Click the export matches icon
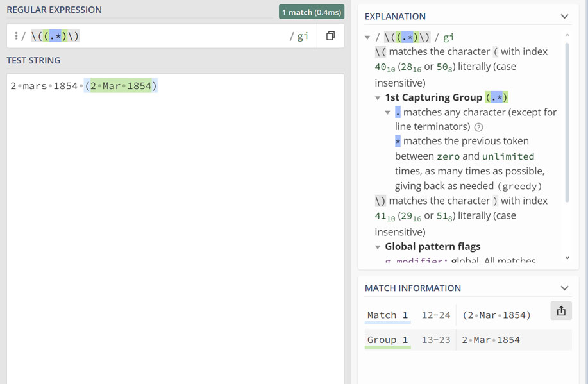 click(x=561, y=311)
